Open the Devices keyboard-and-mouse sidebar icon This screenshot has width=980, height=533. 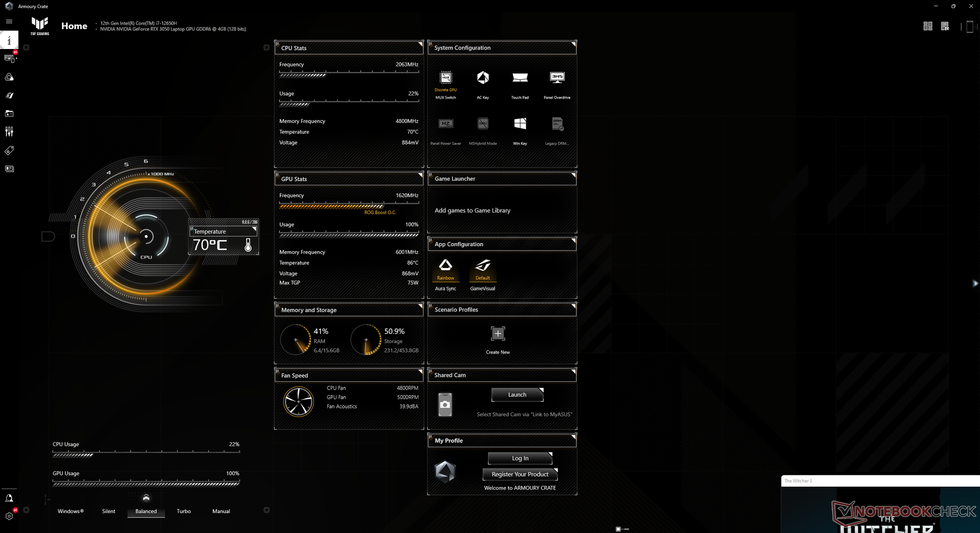pos(9,58)
